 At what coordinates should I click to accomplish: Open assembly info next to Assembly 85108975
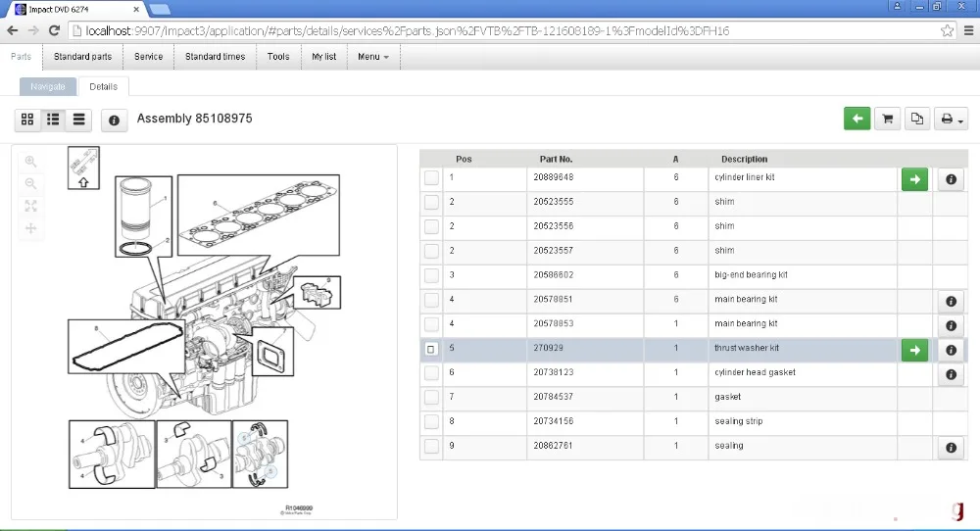(x=114, y=120)
